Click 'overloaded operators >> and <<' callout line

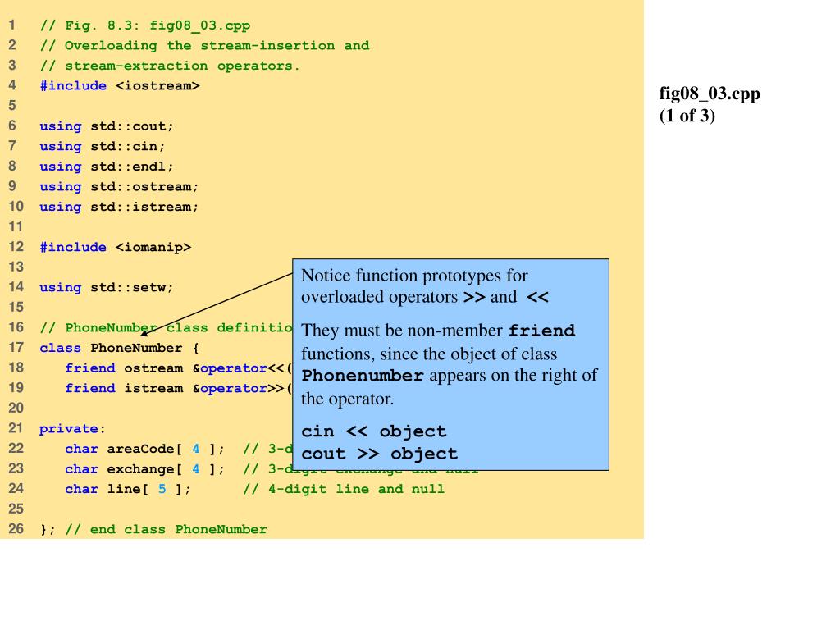click(425, 297)
